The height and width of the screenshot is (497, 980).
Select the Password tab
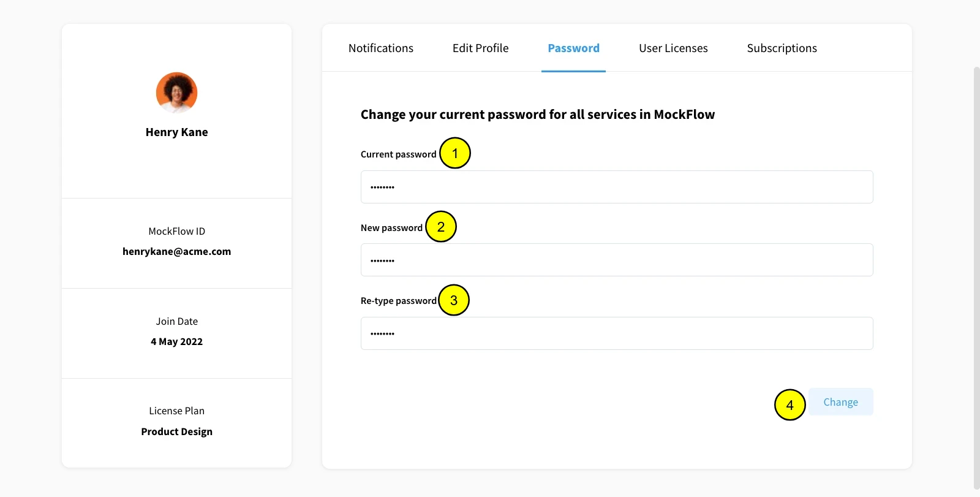coord(573,48)
